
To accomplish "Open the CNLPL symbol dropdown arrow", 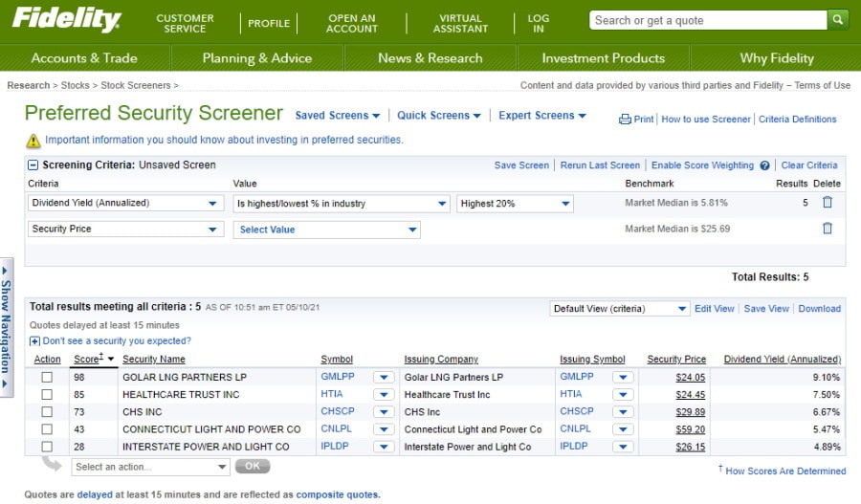I will point(384,429).
